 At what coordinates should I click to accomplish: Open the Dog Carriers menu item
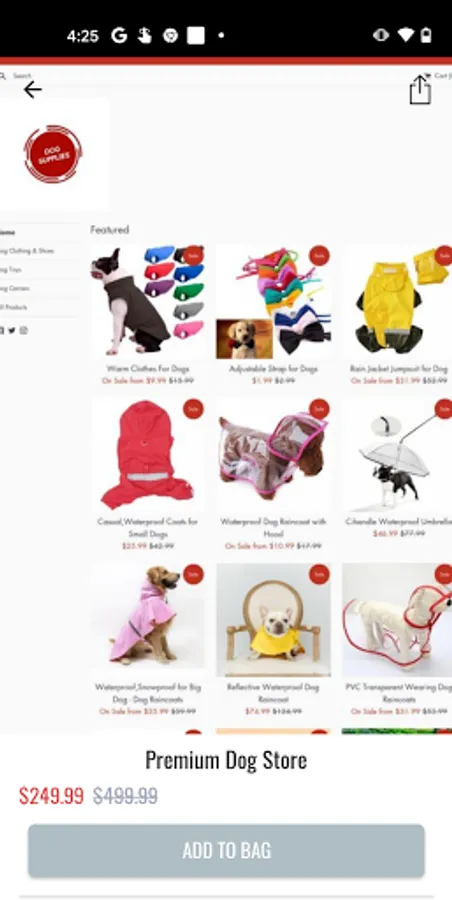[x=16, y=288]
